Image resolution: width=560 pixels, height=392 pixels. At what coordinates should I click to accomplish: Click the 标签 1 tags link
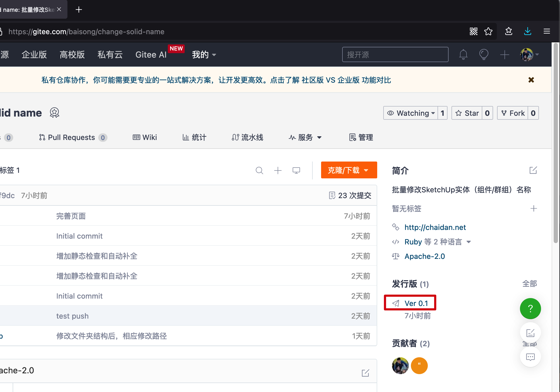(10, 170)
